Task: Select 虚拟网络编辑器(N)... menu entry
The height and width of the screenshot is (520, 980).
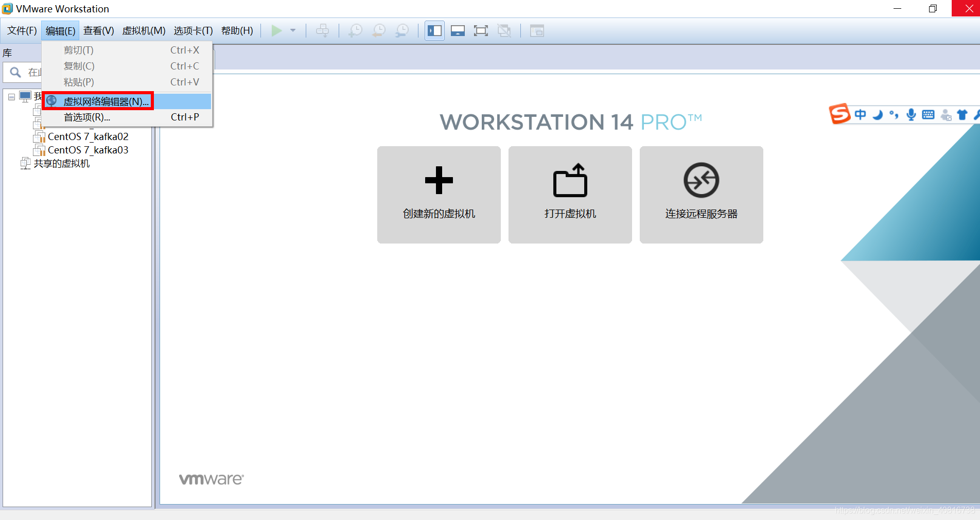Action: [x=127, y=101]
